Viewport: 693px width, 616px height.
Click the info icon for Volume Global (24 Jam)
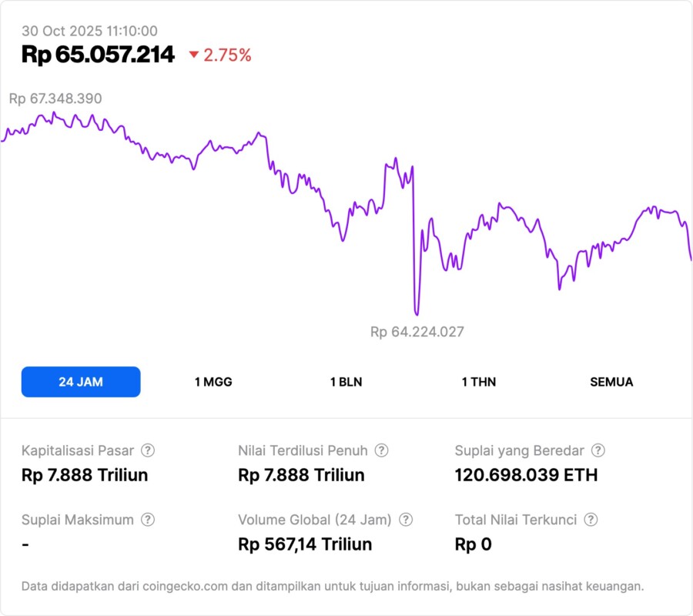click(406, 520)
